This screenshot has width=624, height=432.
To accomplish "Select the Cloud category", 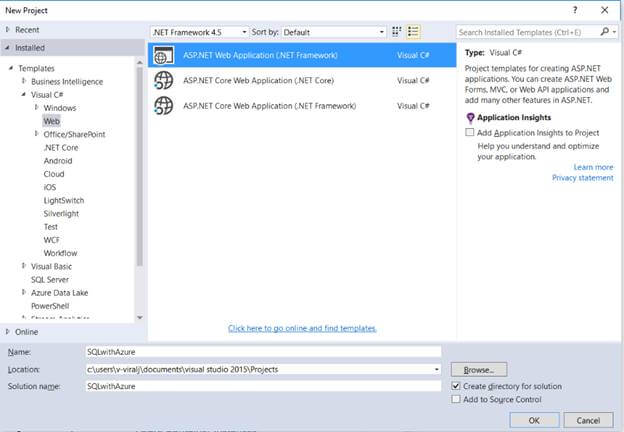I will point(54,174).
